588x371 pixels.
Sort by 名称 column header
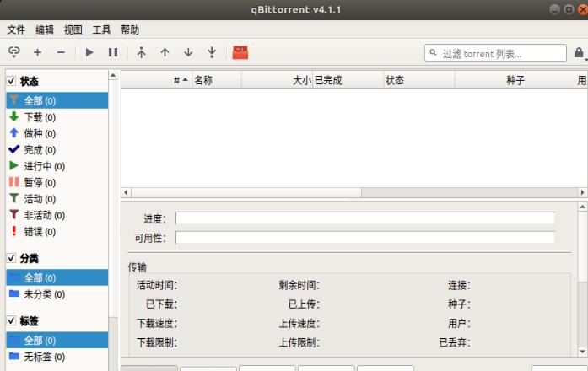click(217, 80)
